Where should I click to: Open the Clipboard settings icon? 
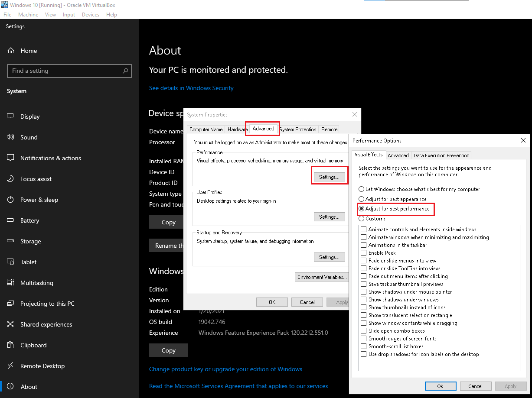pyautogui.click(x=11, y=345)
